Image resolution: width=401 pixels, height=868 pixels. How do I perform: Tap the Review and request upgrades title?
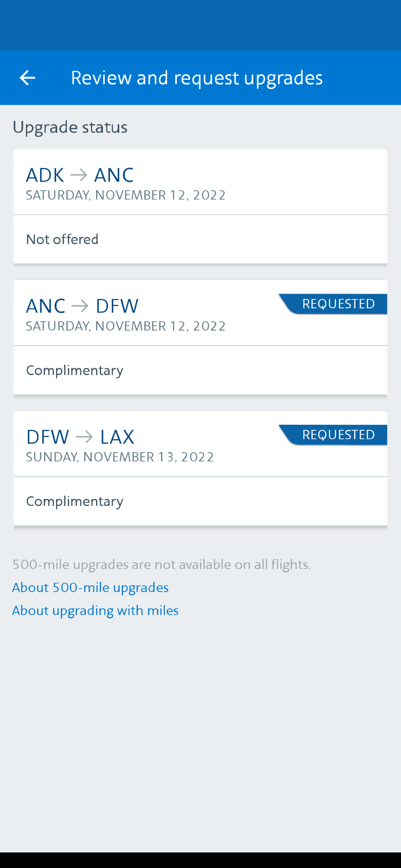click(x=197, y=78)
